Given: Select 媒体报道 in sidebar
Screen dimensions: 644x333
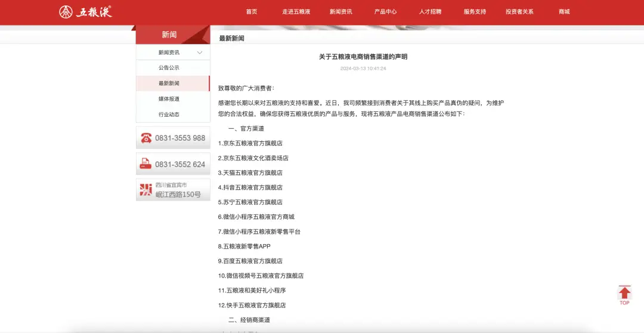Looking at the screenshot, I should coord(173,99).
